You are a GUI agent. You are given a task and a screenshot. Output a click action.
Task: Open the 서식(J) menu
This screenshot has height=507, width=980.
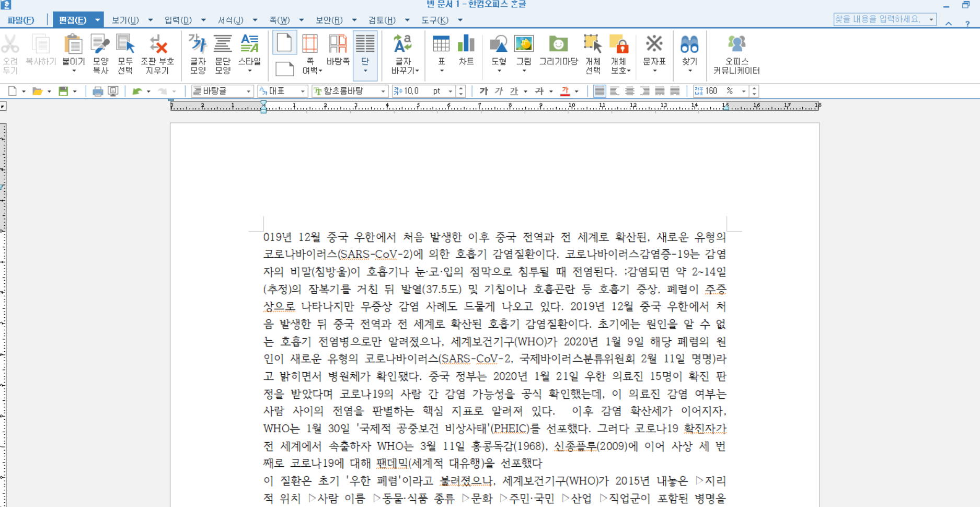tap(231, 20)
